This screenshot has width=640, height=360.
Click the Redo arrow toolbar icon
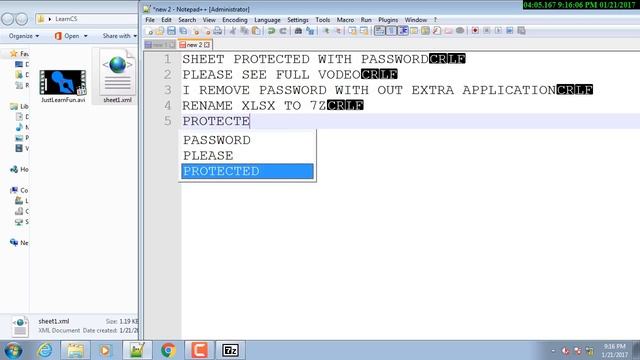click(x=283, y=31)
